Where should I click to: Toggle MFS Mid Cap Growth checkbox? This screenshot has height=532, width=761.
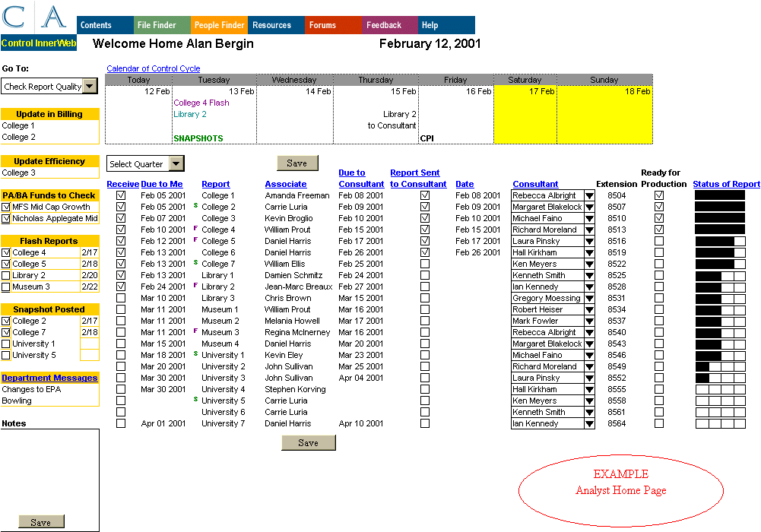(6, 207)
